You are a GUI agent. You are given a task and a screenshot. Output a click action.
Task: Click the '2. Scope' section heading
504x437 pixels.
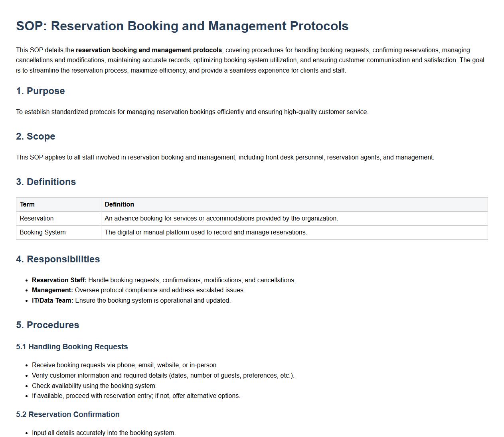coord(36,136)
